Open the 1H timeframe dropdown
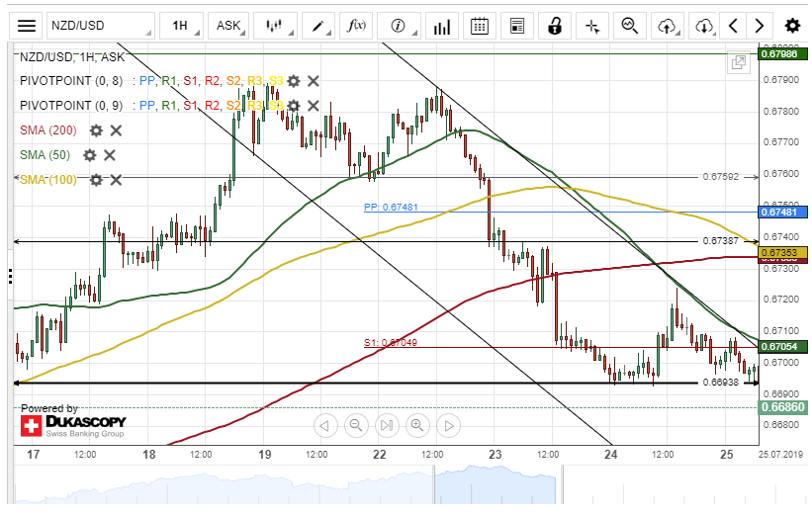This screenshot has height=517, width=812. click(181, 26)
